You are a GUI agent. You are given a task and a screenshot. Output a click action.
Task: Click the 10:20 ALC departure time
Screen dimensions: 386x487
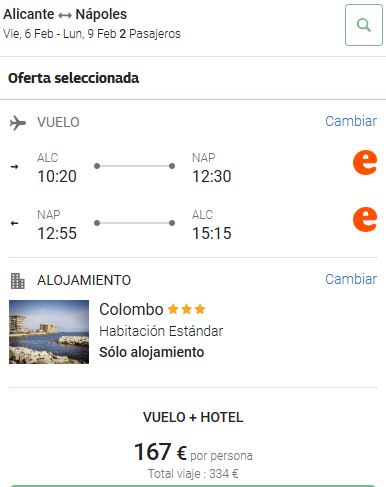(x=57, y=176)
